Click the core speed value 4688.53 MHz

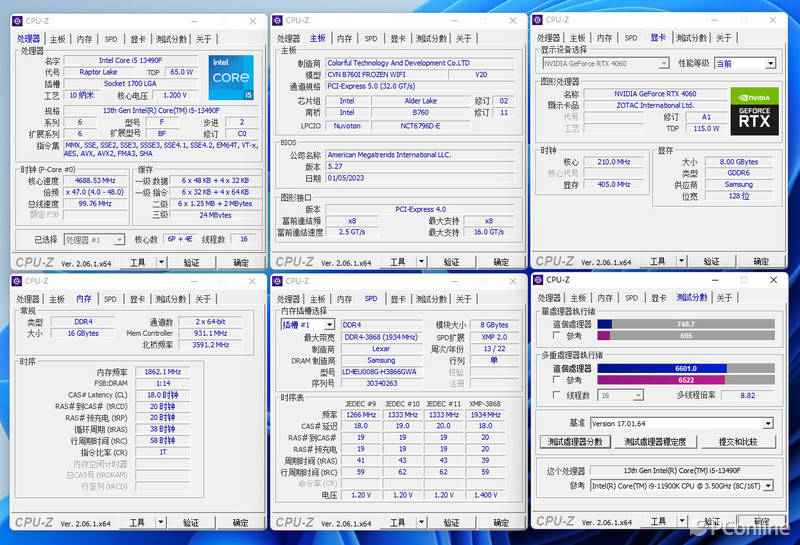click(95, 181)
